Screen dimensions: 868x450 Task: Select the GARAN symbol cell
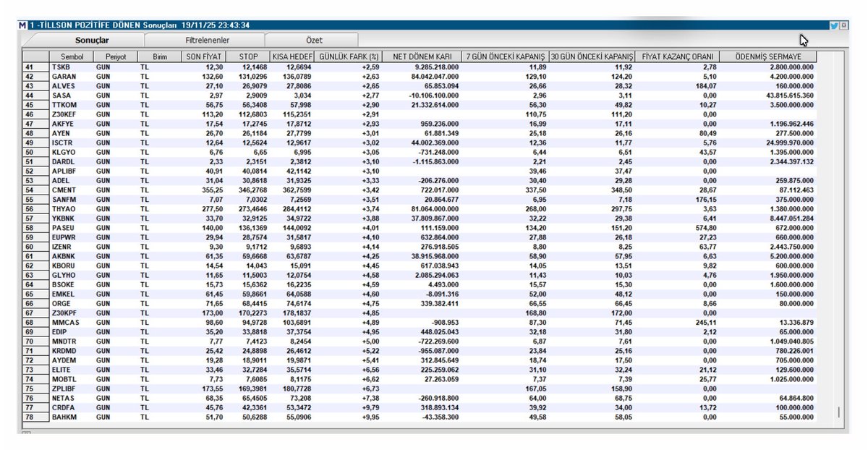[71, 76]
